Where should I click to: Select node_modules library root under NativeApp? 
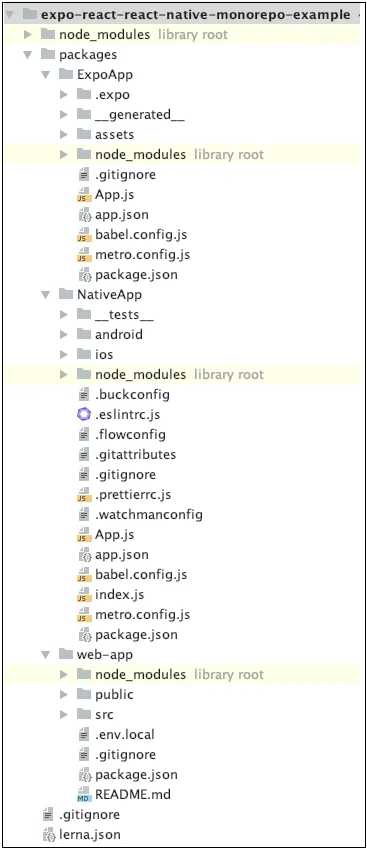179,375
